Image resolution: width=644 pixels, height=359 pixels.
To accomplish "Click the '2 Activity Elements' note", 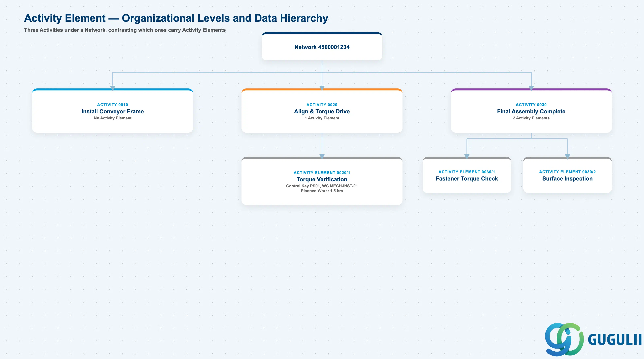I will tap(531, 118).
